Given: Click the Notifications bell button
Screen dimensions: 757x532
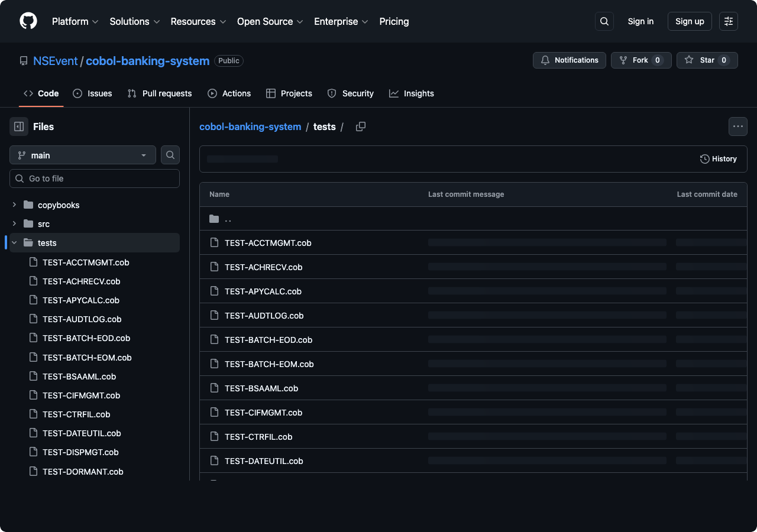Looking at the screenshot, I should [x=569, y=60].
